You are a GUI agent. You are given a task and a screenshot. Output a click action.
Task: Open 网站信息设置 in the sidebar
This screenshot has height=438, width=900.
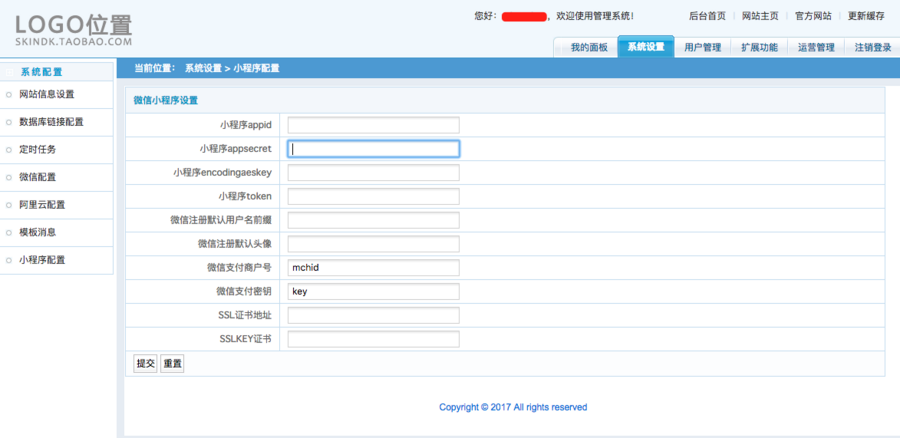tap(46, 94)
